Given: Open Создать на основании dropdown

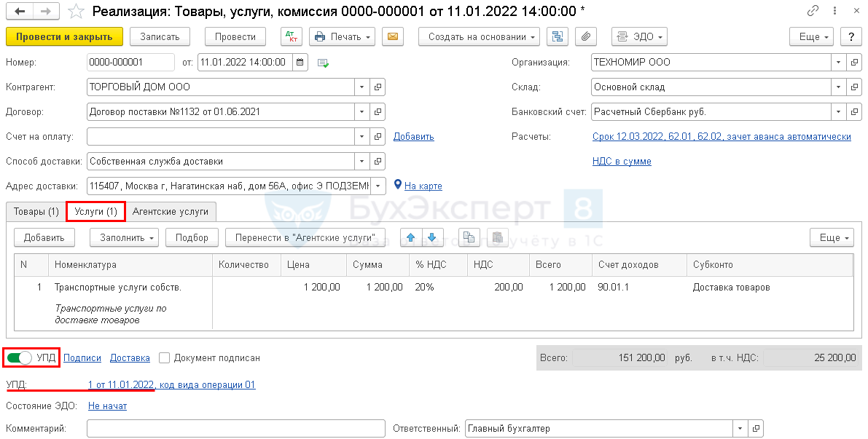Looking at the screenshot, I should [x=479, y=37].
